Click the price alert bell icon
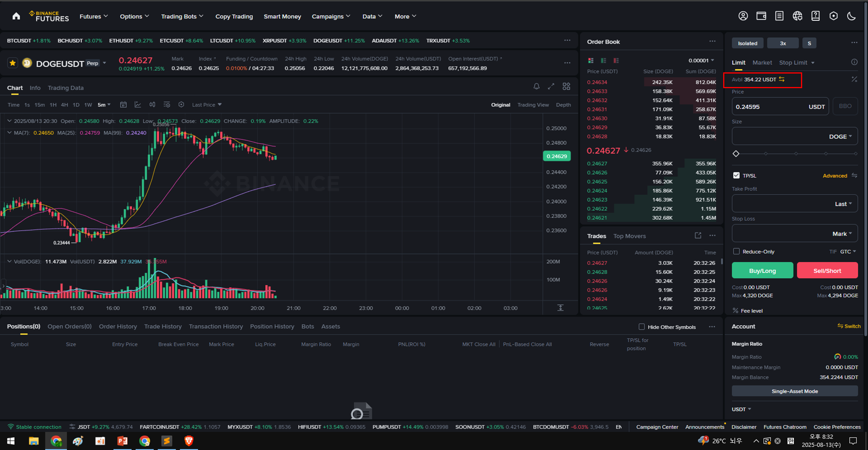 536,87
